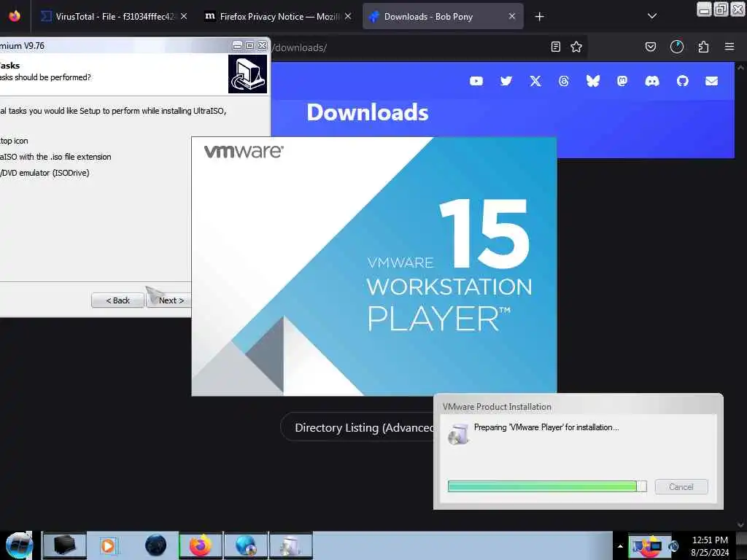
Task: Open the YouTube social icon
Action: tap(476, 81)
